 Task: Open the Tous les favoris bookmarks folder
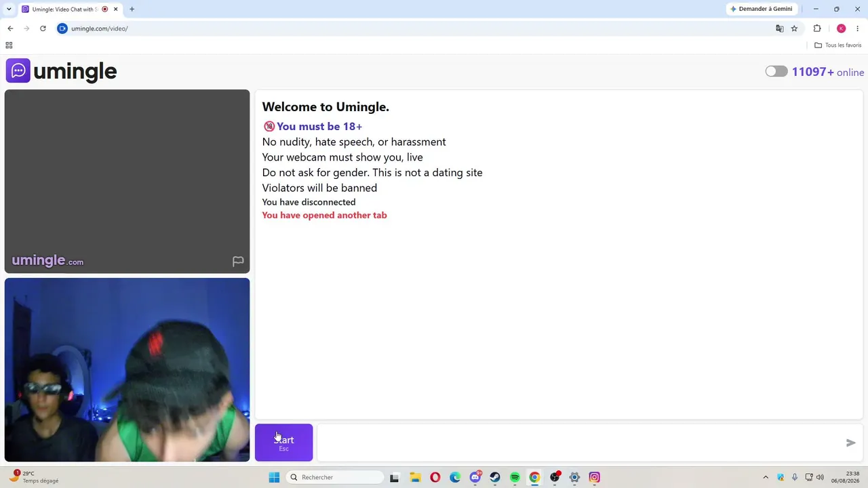tap(838, 45)
